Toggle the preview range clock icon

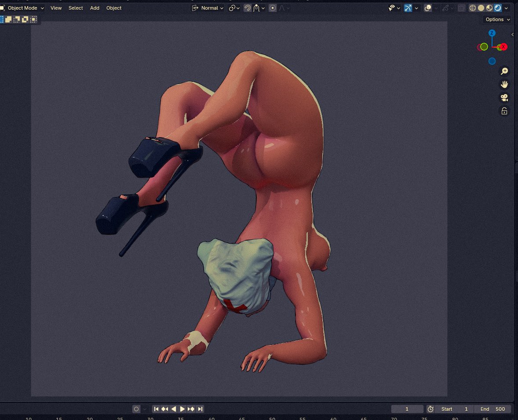click(430, 409)
